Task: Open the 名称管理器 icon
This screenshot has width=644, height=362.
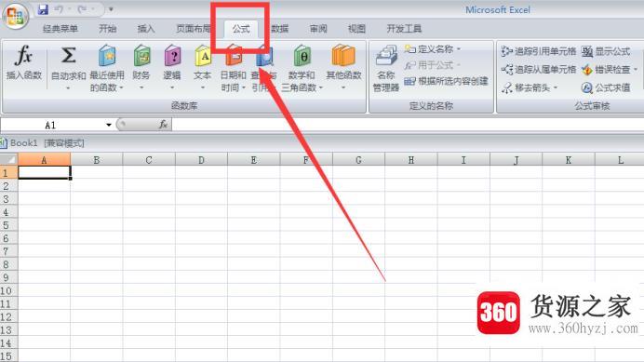Action: (x=386, y=56)
